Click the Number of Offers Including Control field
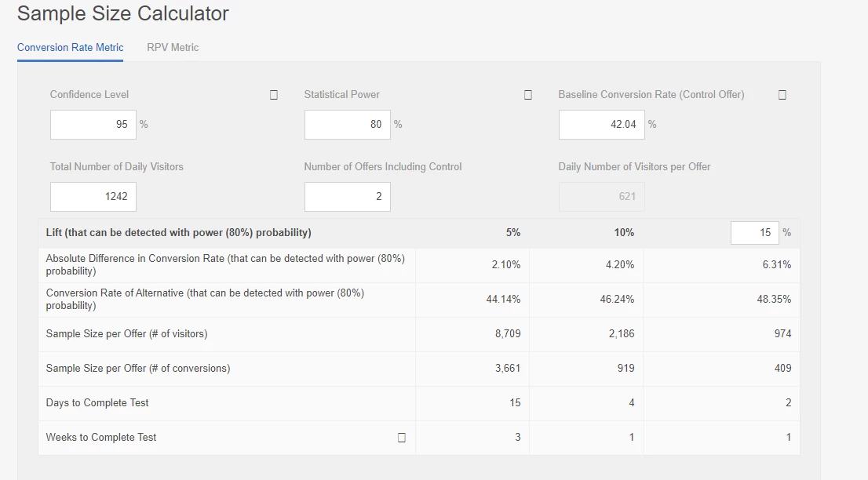The height and width of the screenshot is (480, 868). click(x=347, y=197)
